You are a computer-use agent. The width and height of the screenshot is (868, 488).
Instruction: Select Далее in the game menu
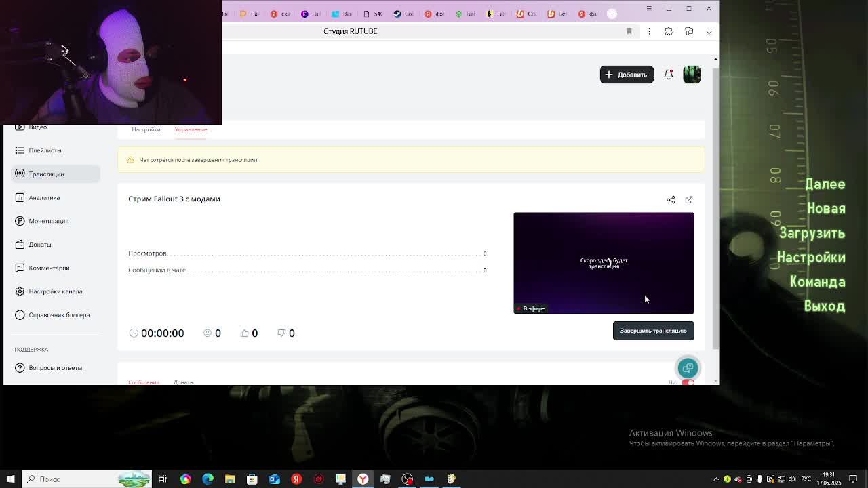tap(825, 184)
